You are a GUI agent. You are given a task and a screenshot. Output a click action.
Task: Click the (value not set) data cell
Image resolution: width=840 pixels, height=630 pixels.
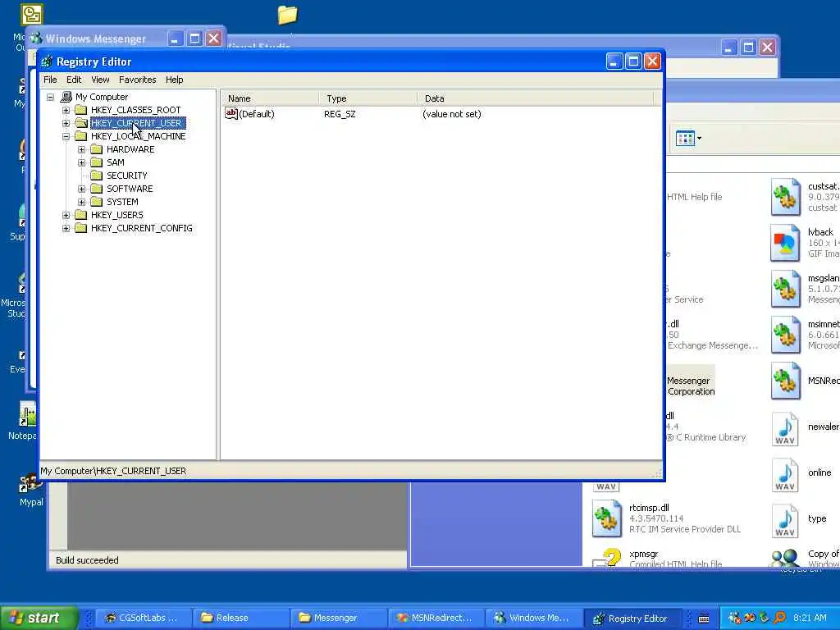point(452,114)
